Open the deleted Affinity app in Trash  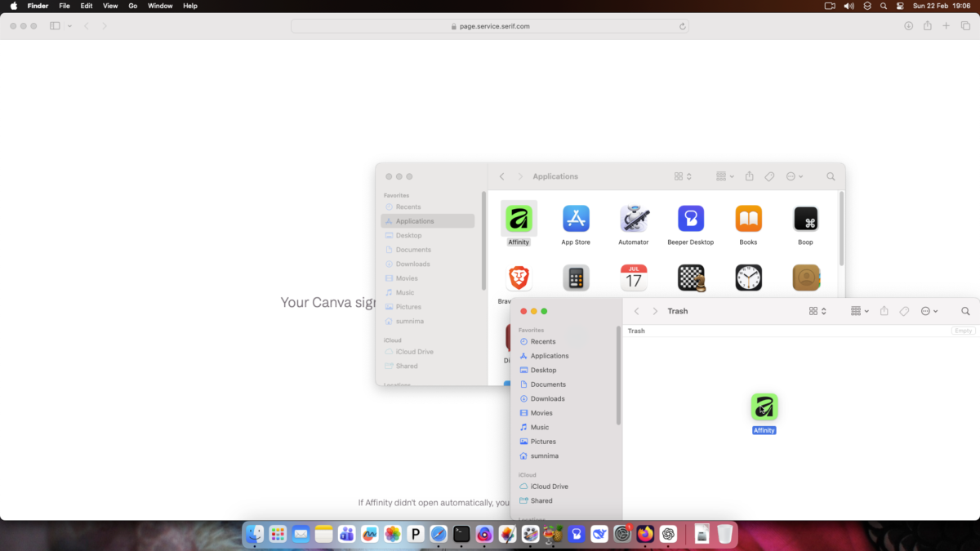coord(764,407)
